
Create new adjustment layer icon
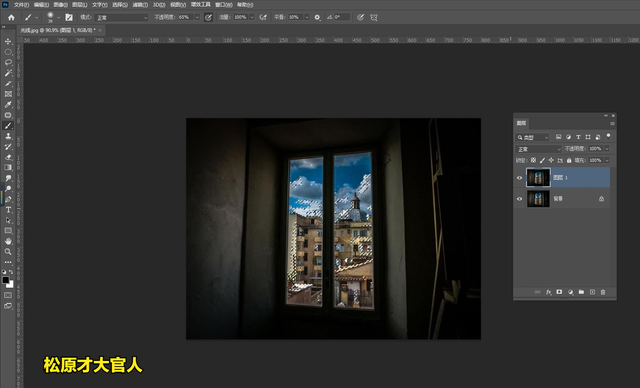tap(570, 292)
